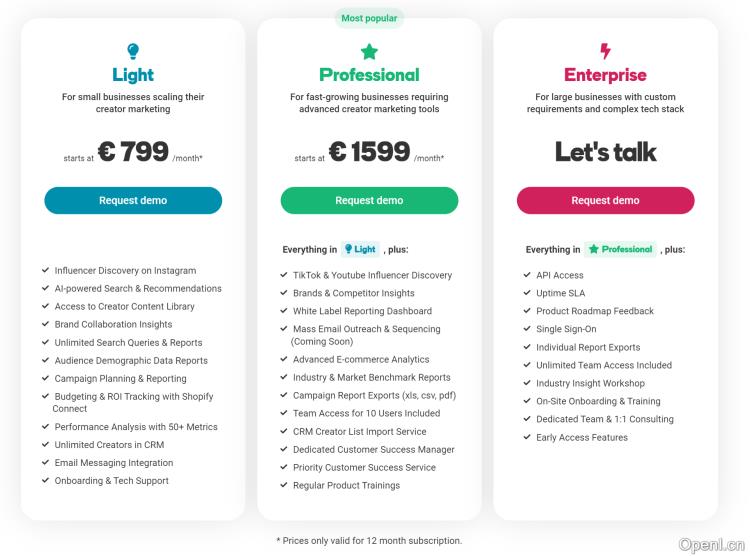Viewport: 750px width, 556px height.
Task: Click checkmark next to API Access
Action: click(527, 276)
